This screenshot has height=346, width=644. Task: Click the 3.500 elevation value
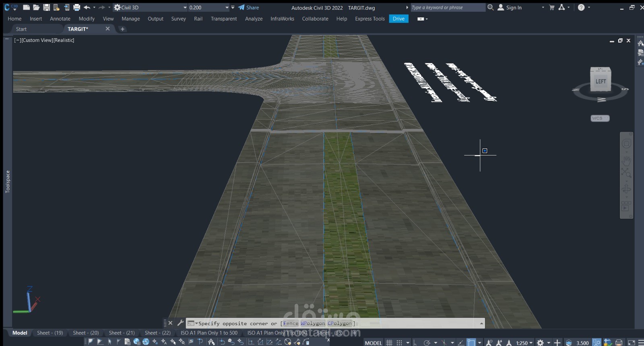pos(582,343)
